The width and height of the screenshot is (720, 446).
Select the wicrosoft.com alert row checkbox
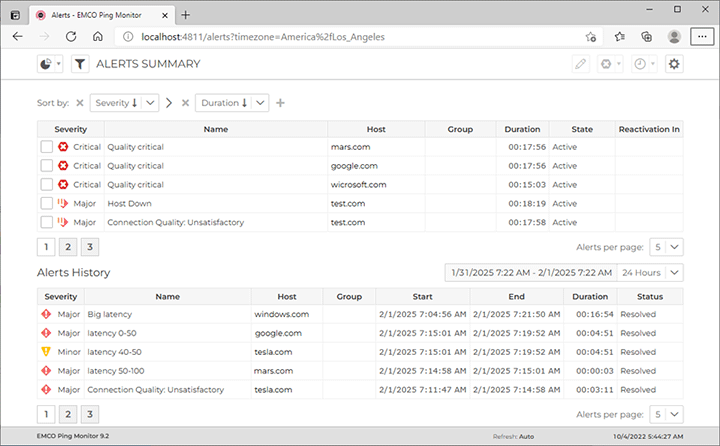pyautogui.click(x=47, y=184)
